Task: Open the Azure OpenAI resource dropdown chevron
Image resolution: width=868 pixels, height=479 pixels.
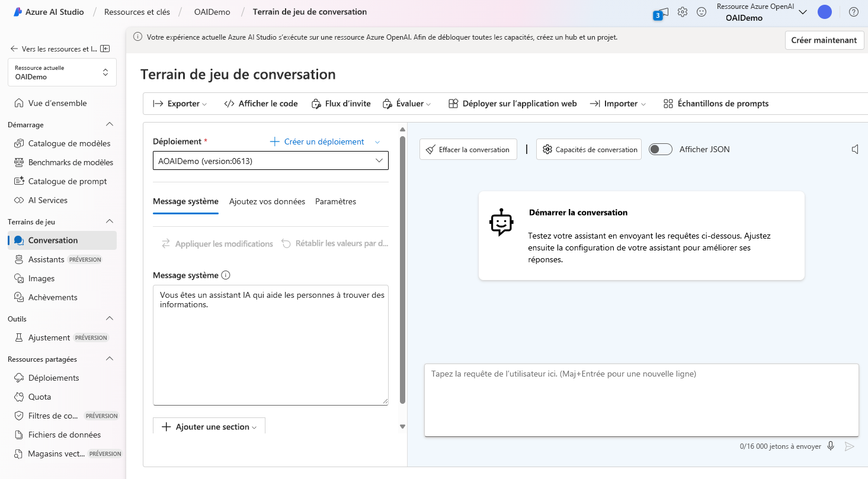Action: click(x=803, y=12)
